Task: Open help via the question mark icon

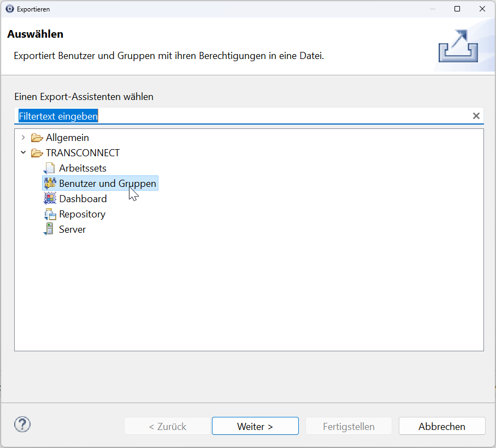Action: coord(22,425)
